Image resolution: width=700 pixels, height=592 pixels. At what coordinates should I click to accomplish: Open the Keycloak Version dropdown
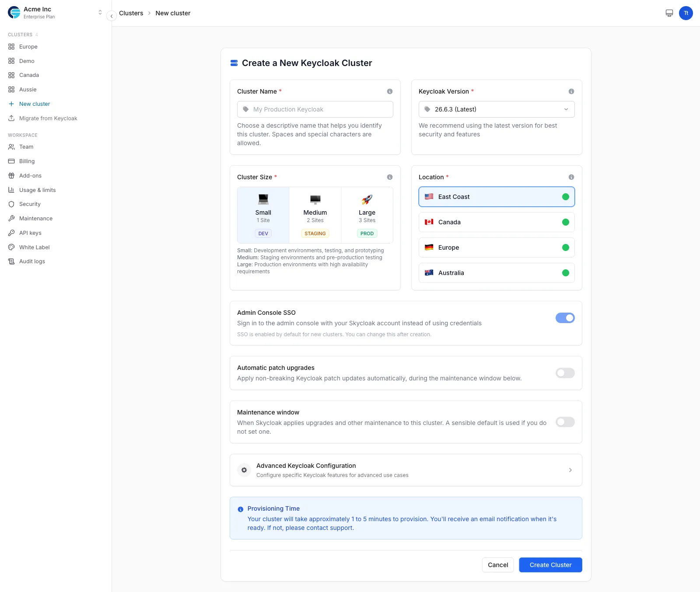[497, 109]
